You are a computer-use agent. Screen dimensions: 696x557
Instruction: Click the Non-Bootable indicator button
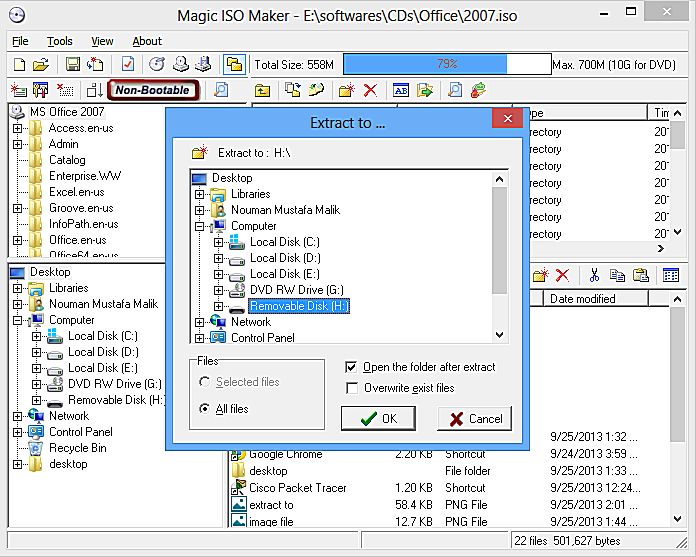tap(153, 90)
